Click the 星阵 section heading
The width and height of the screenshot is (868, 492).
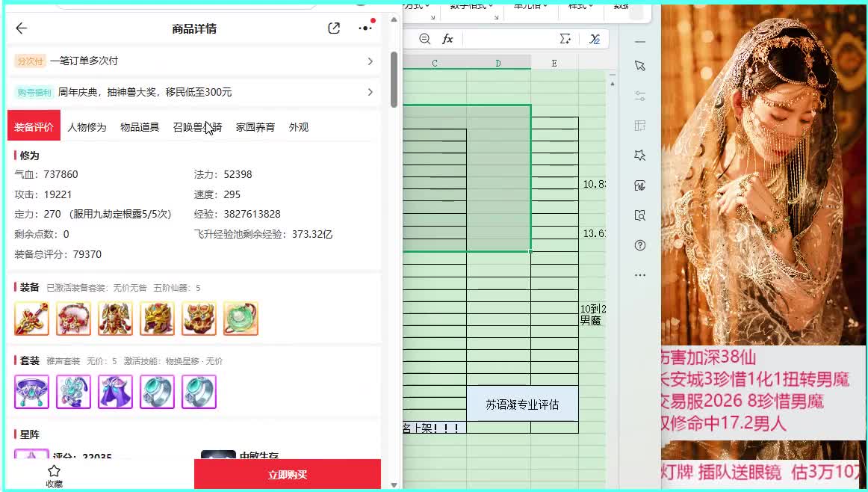29,434
